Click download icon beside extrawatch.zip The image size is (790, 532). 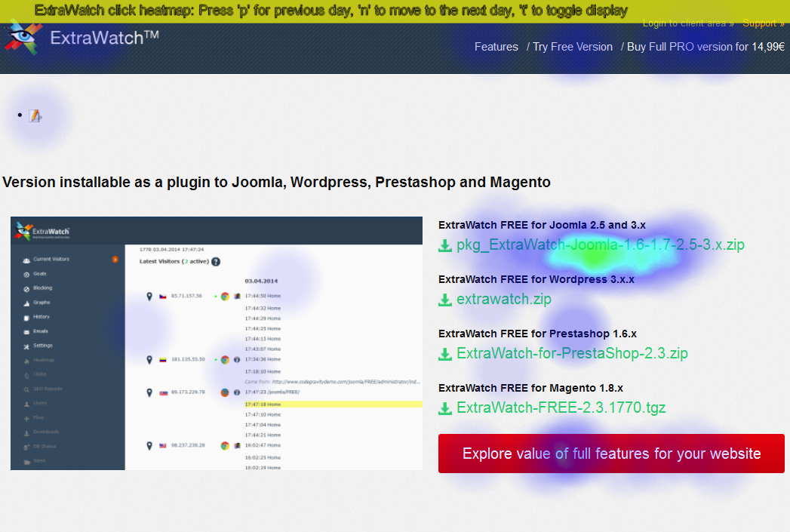(445, 300)
